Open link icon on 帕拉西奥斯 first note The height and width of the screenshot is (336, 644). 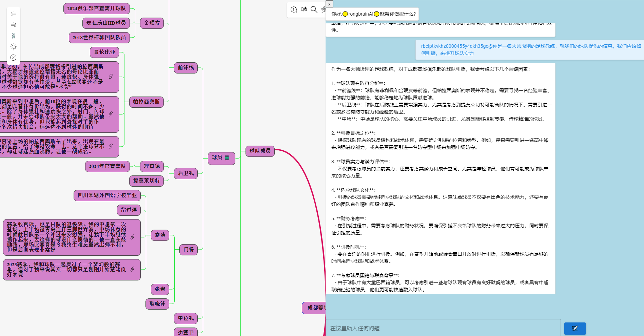coord(111,77)
